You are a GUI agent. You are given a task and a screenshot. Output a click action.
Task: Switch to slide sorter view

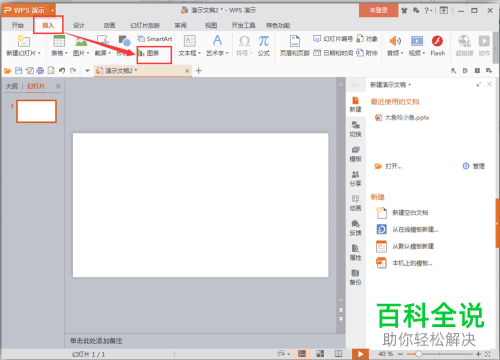click(x=320, y=354)
